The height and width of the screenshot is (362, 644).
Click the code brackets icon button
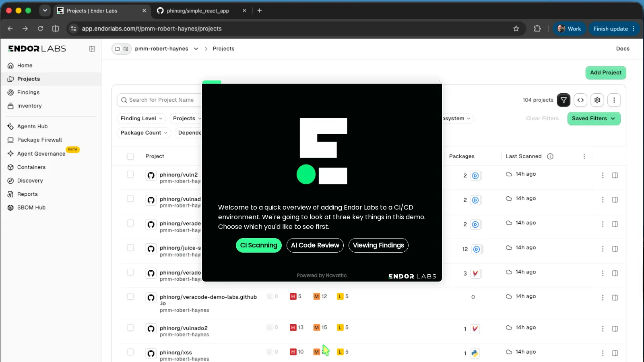click(580, 100)
